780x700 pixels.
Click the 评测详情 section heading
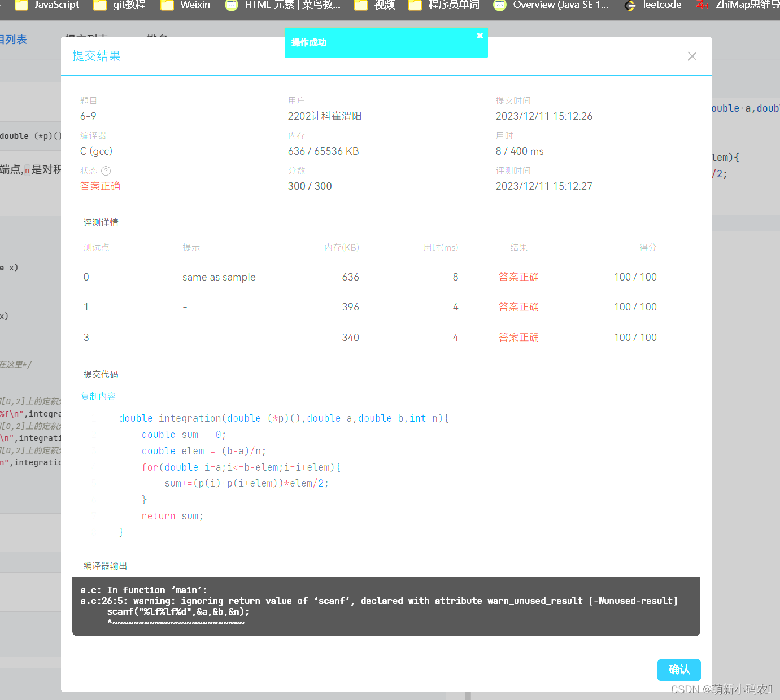101,222
